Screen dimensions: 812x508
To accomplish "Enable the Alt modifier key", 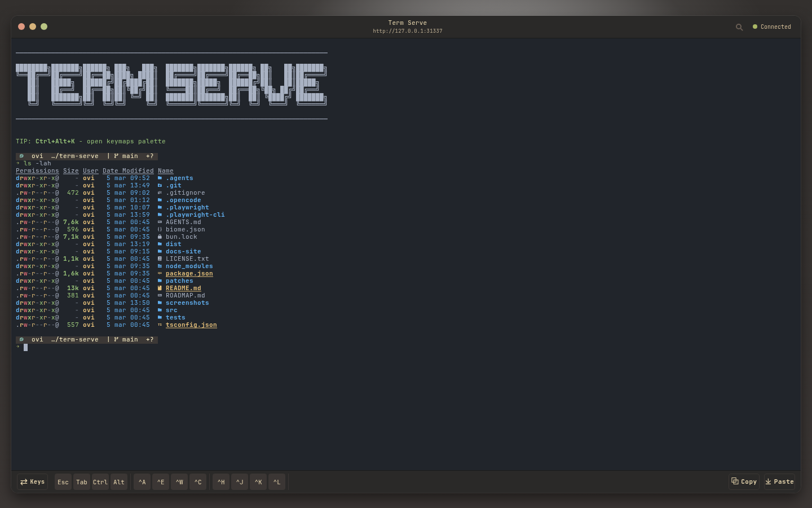I will click(118, 481).
